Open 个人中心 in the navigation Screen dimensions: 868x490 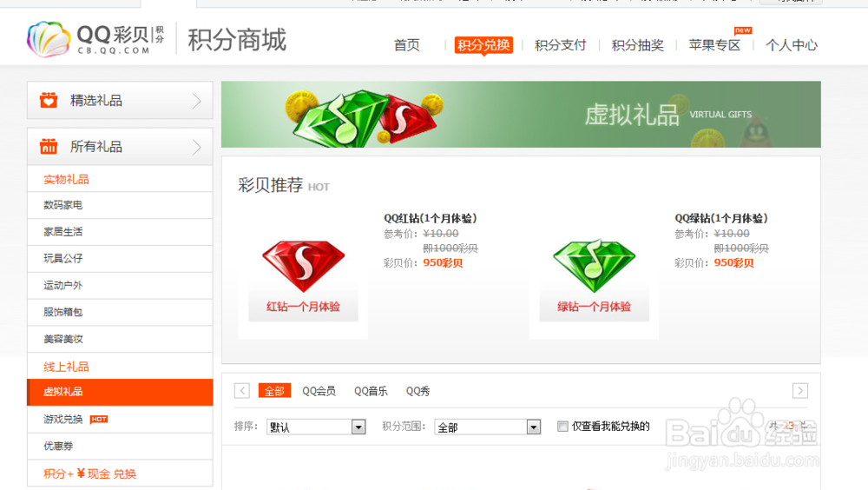(792, 45)
